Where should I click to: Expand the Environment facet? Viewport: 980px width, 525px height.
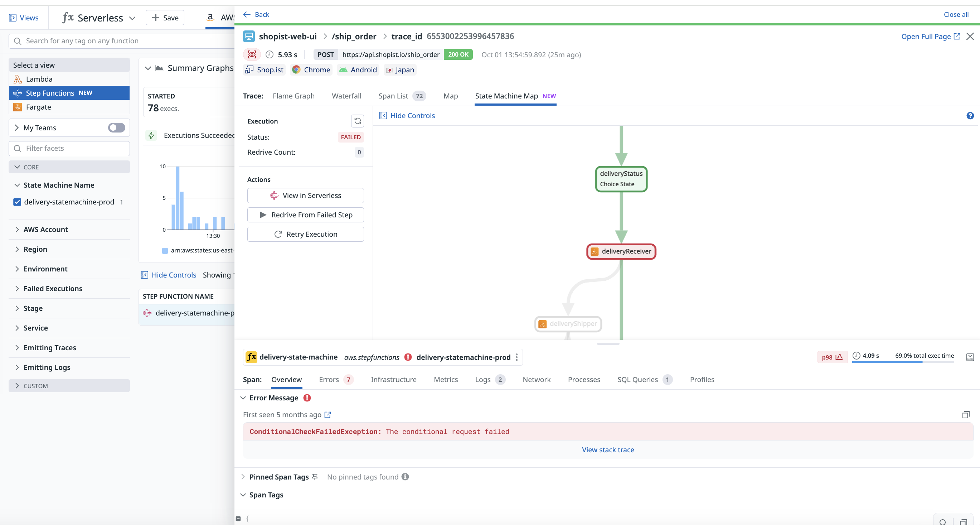pyautogui.click(x=17, y=269)
